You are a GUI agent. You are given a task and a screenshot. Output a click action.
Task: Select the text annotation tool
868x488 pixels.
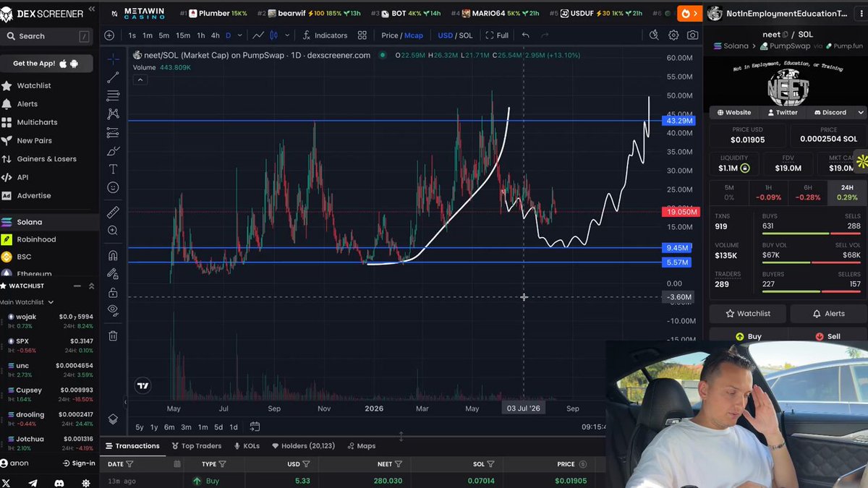click(113, 169)
